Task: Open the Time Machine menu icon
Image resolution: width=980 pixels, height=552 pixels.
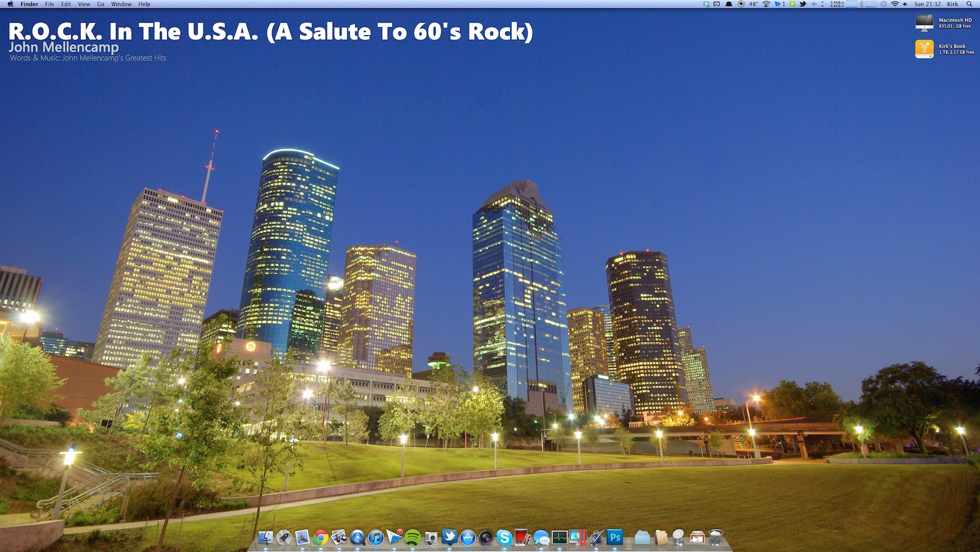Action: coord(883,4)
